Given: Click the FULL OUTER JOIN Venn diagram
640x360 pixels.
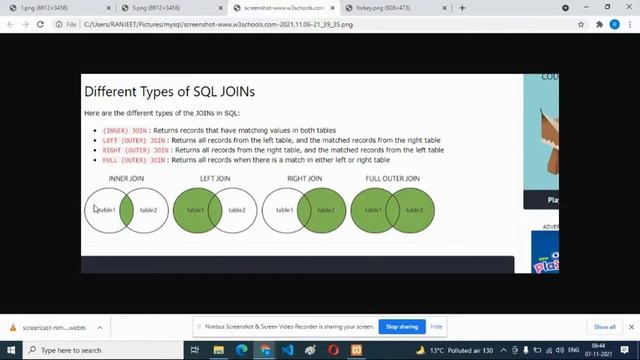Looking at the screenshot, I should [x=393, y=210].
